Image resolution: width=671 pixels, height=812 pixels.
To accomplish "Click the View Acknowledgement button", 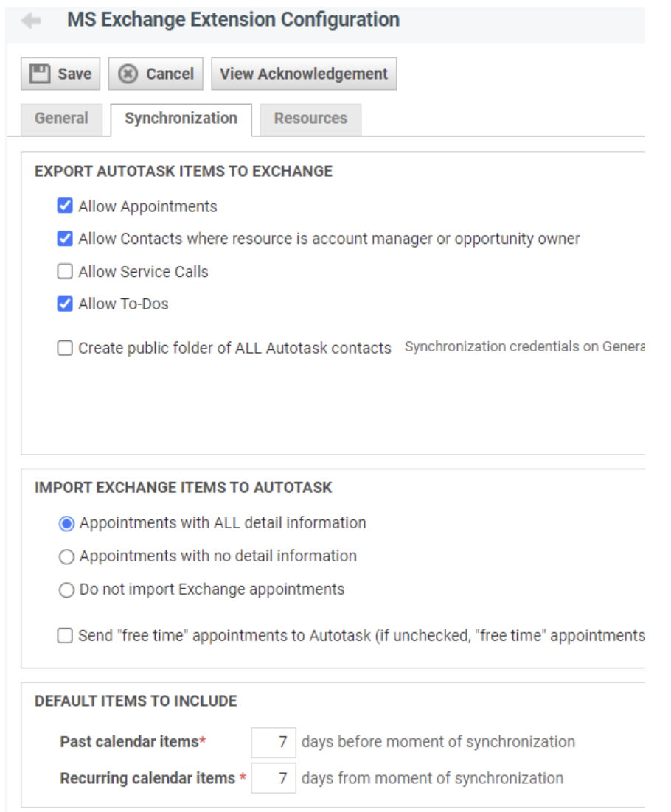I will pyautogui.click(x=304, y=74).
